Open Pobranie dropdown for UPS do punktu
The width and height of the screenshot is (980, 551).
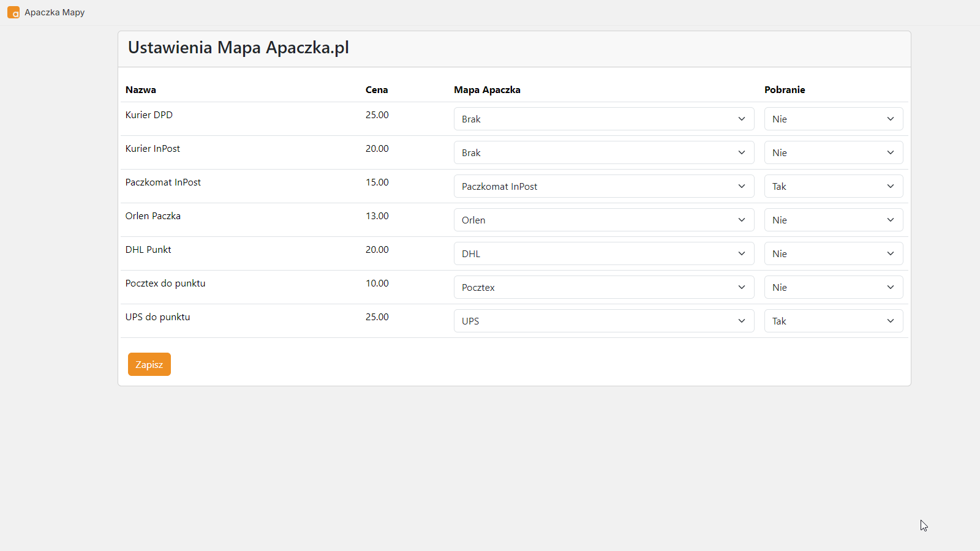coord(834,321)
